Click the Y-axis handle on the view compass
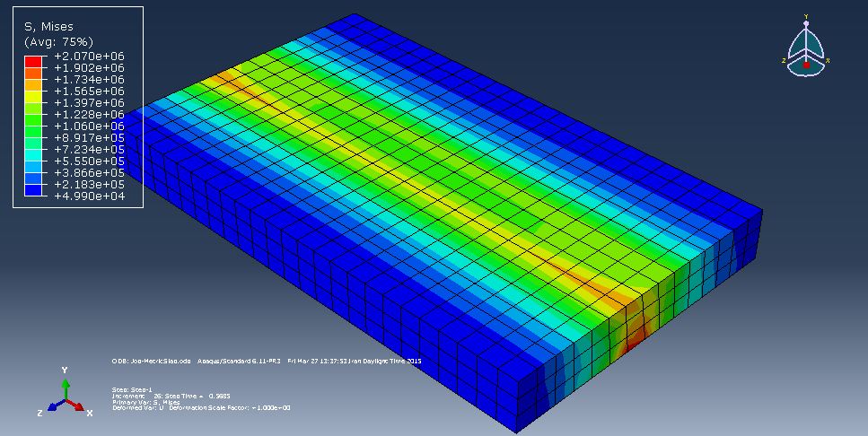868x436 pixels. point(806,23)
